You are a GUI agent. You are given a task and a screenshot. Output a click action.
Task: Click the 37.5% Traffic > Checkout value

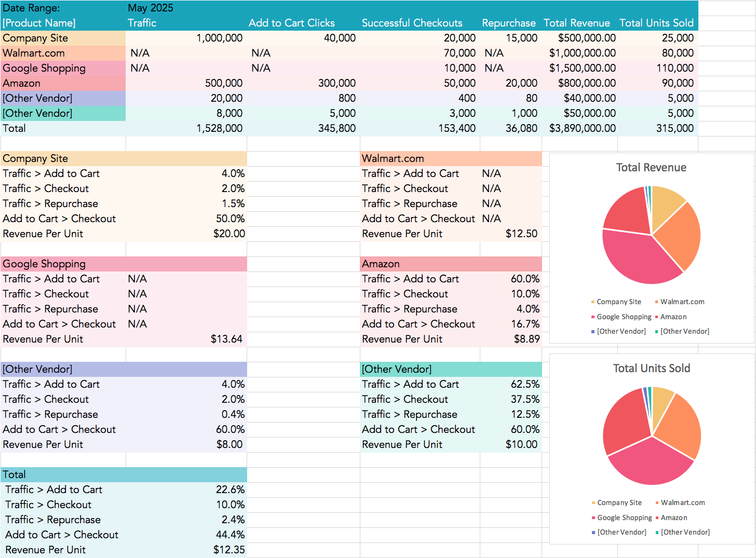525,399
